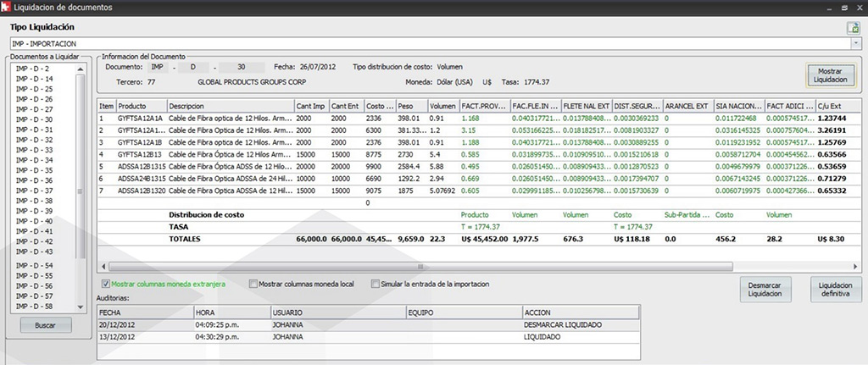This screenshot has width=868, height=365.
Task: Click the application logo in title bar
Action: click(x=6, y=8)
